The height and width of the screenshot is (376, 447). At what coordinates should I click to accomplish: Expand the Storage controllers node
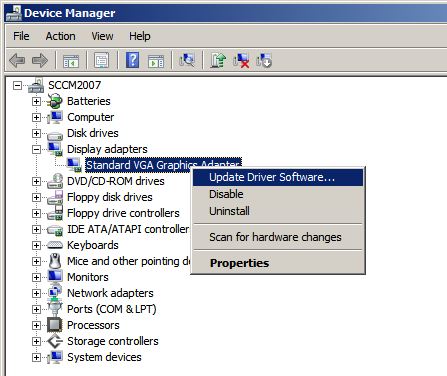pyautogui.click(x=36, y=341)
